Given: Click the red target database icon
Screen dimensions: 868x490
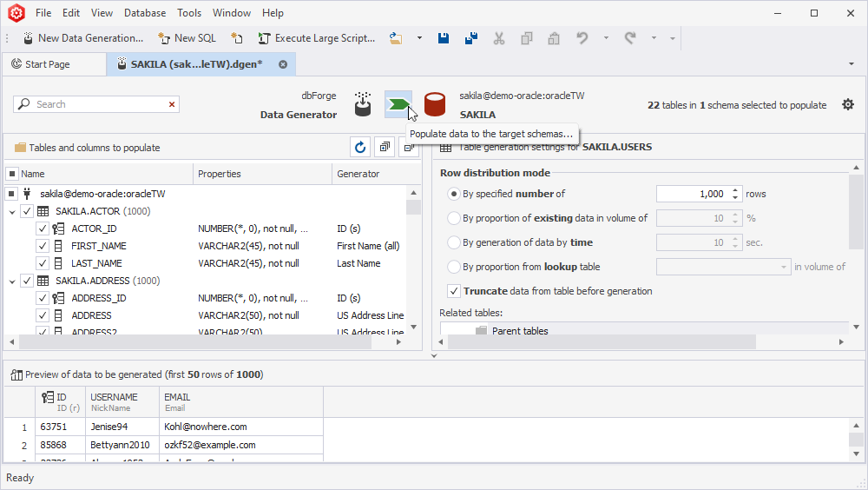Looking at the screenshot, I should [x=435, y=104].
